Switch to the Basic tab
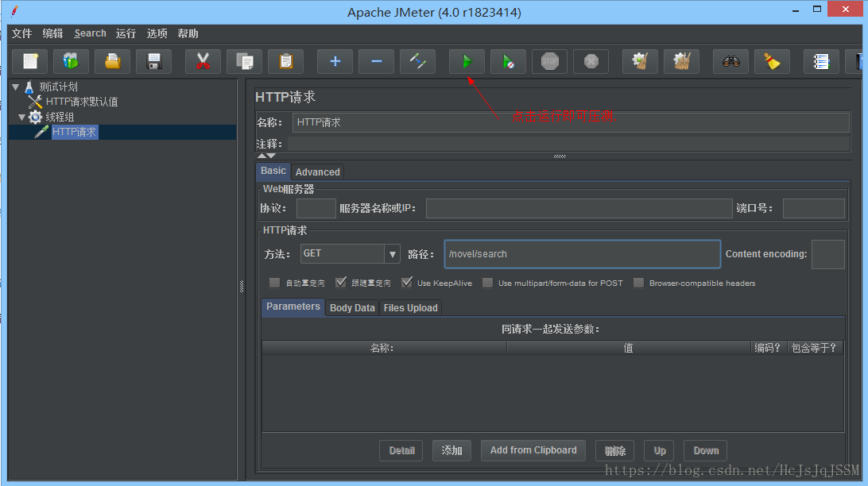The width and height of the screenshot is (868, 486). point(273,171)
